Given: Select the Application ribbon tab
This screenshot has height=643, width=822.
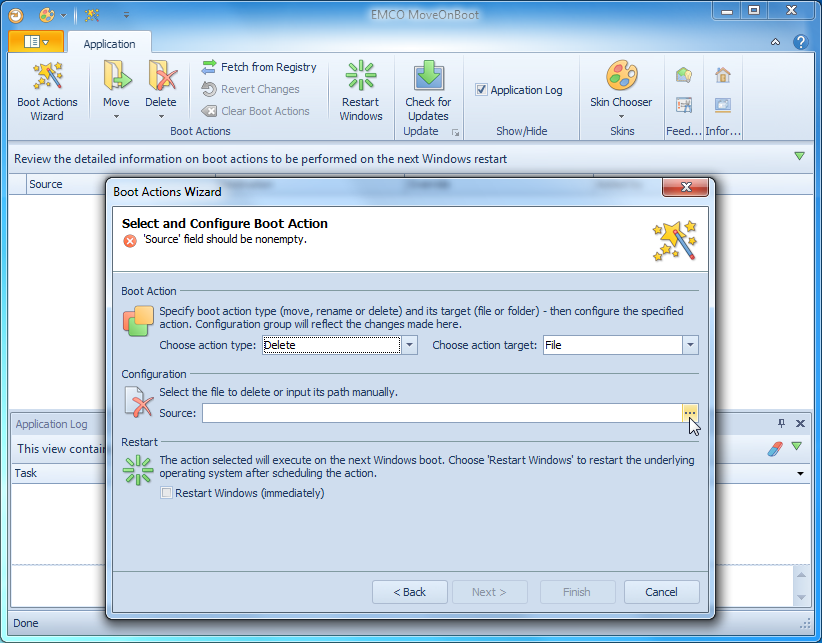Looking at the screenshot, I should point(110,44).
